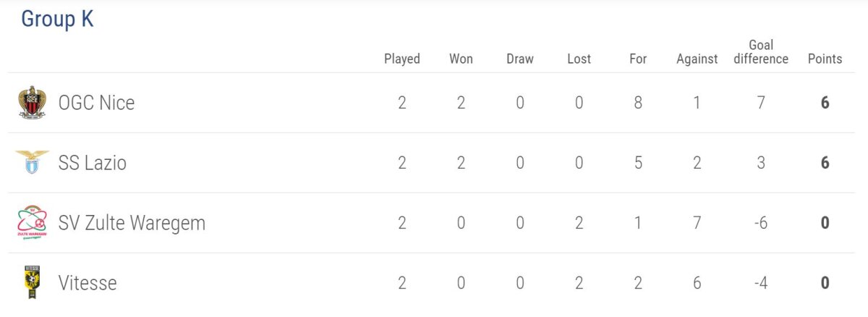
Task: Click the Vitesse club badge
Action: (x=32, y=282)
